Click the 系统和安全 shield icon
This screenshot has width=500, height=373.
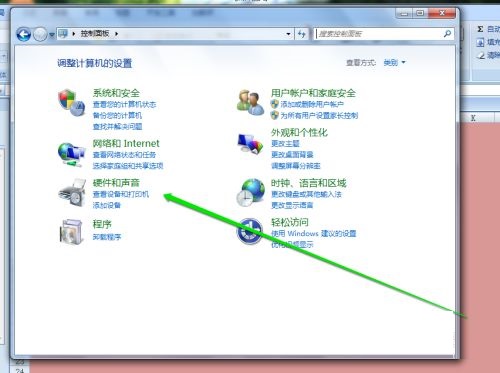click(x=71, y=102)
